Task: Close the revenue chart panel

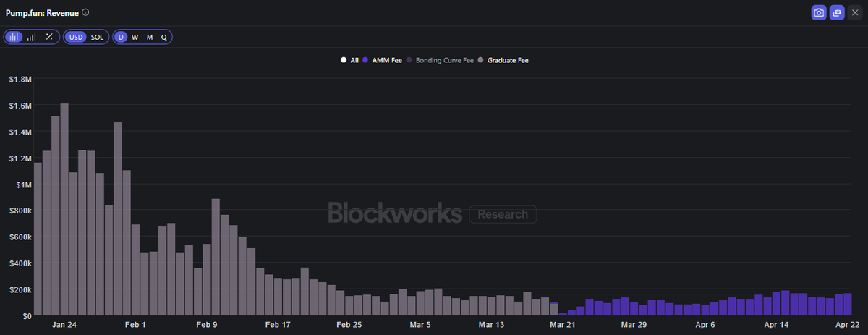Action: point(854,13)
